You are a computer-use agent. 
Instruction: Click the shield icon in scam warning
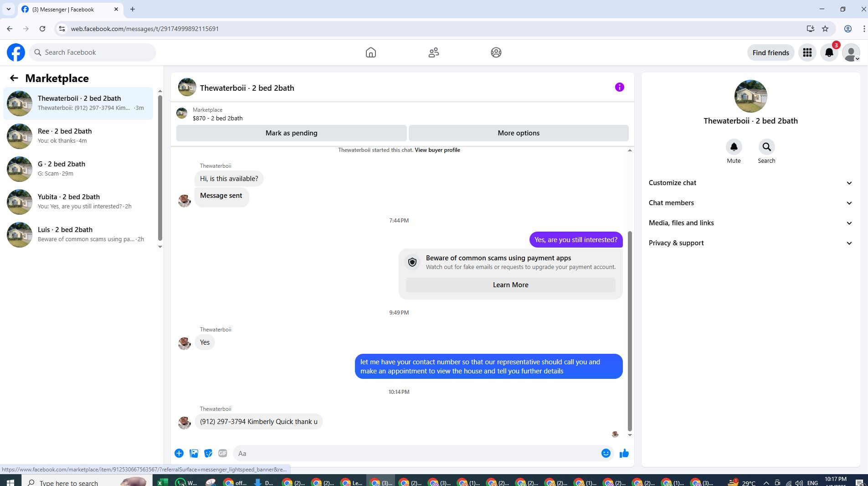[x=412, y=262]
